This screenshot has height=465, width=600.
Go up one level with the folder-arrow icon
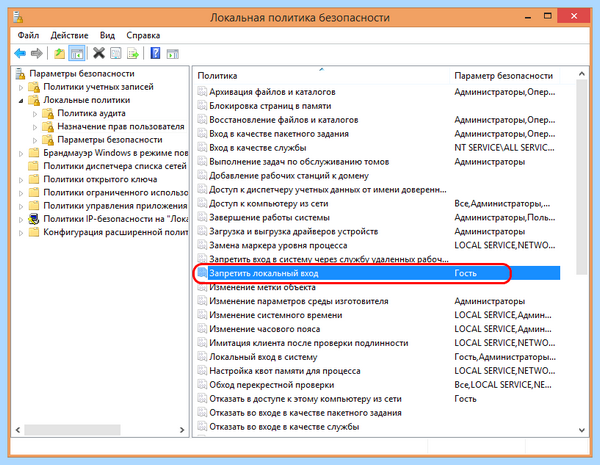point(59,54)
